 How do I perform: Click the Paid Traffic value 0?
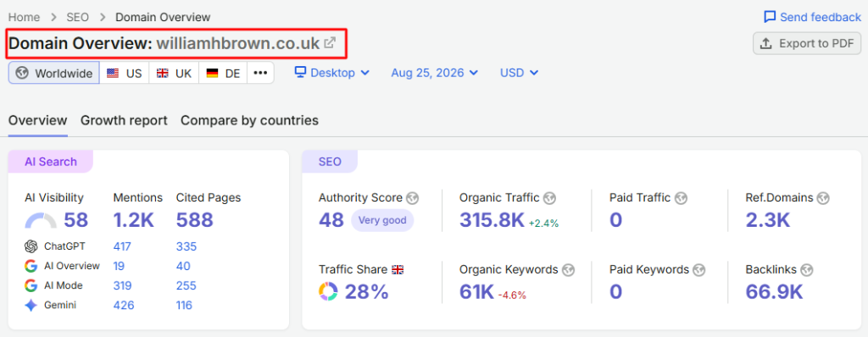tap(616, 220)
